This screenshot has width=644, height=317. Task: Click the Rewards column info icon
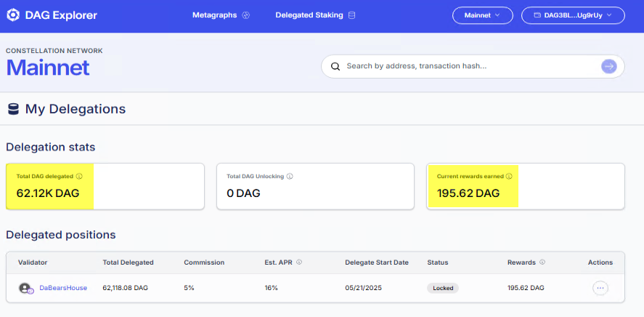tap(542, 262)
